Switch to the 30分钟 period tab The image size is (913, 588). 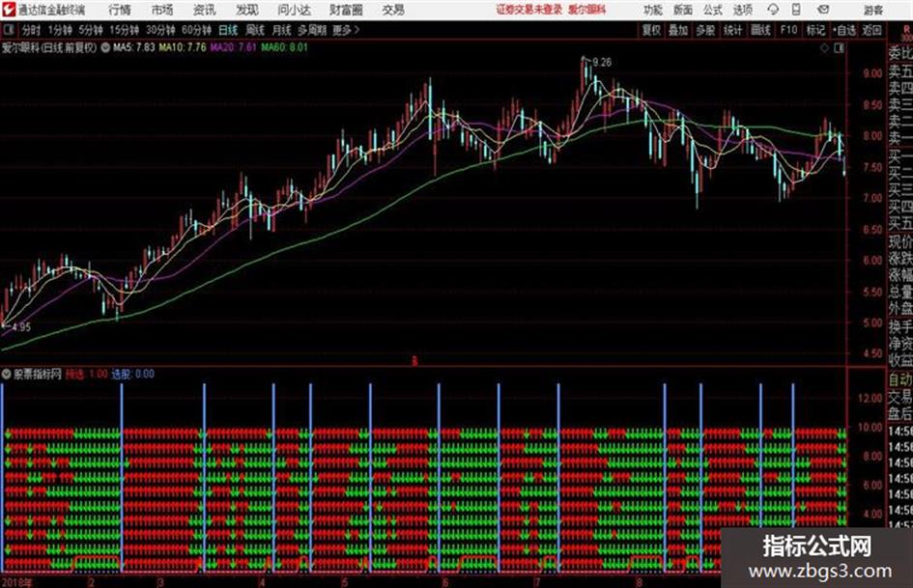point(160,30)
